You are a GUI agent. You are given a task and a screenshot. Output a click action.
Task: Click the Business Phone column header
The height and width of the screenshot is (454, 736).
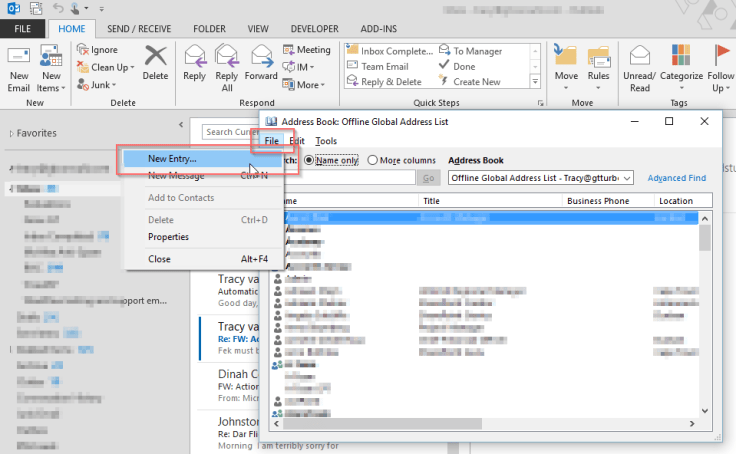coord(608,201)
